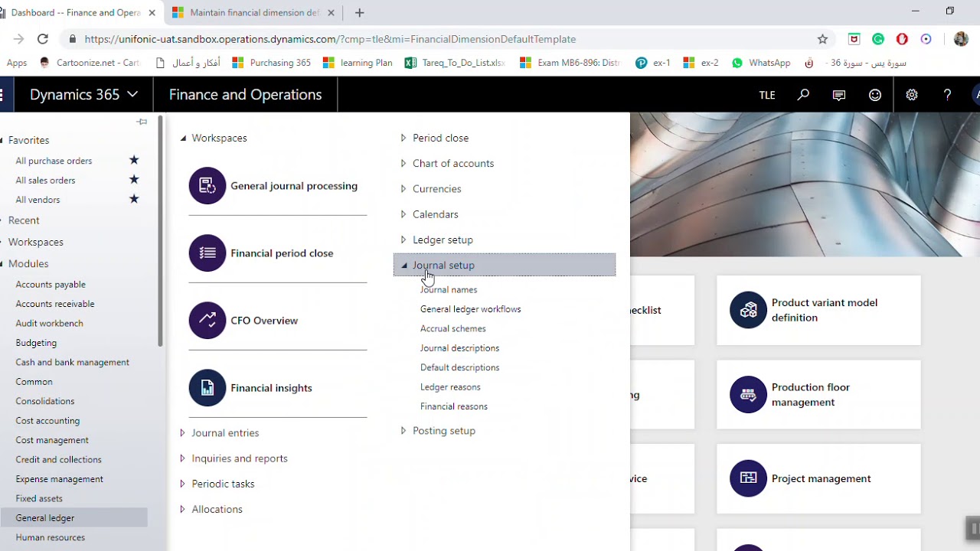The image size is (980, 551).
Task: Select Cash and bank management module
Action: click(x=72, y=362)
